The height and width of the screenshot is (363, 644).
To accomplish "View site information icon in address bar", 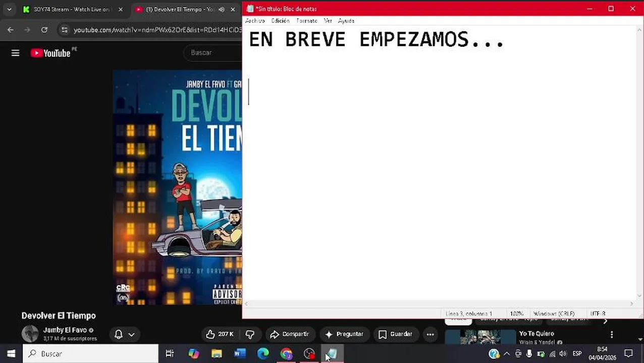I will [x=64, y=30].
